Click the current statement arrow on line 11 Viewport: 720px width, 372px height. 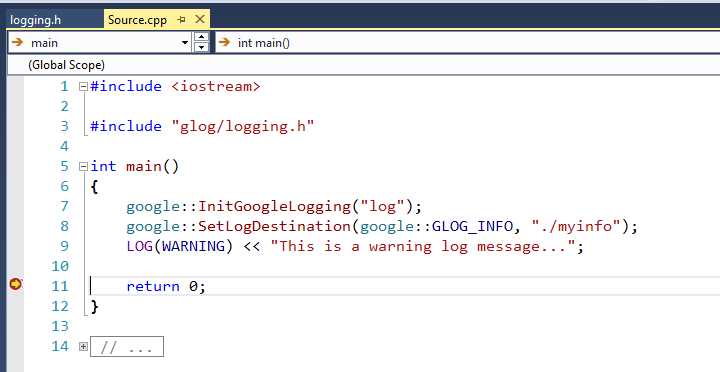[16, 285]
